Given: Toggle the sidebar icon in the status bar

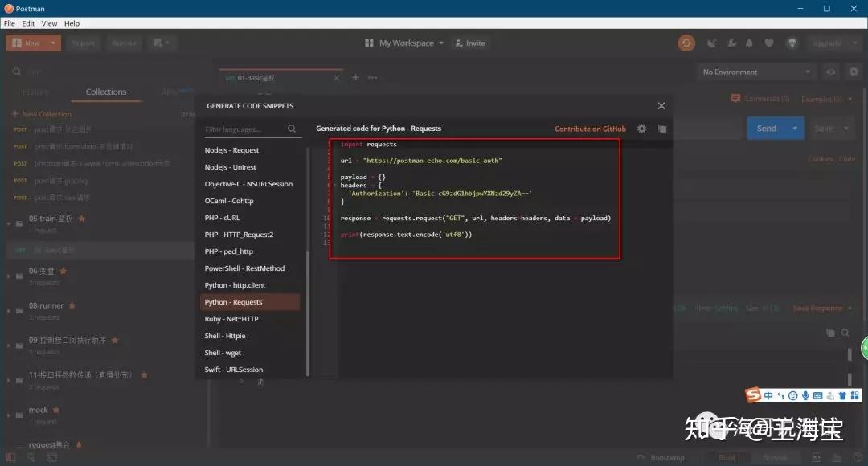Looking at the screenshot, I should click(x=11, y=458).
